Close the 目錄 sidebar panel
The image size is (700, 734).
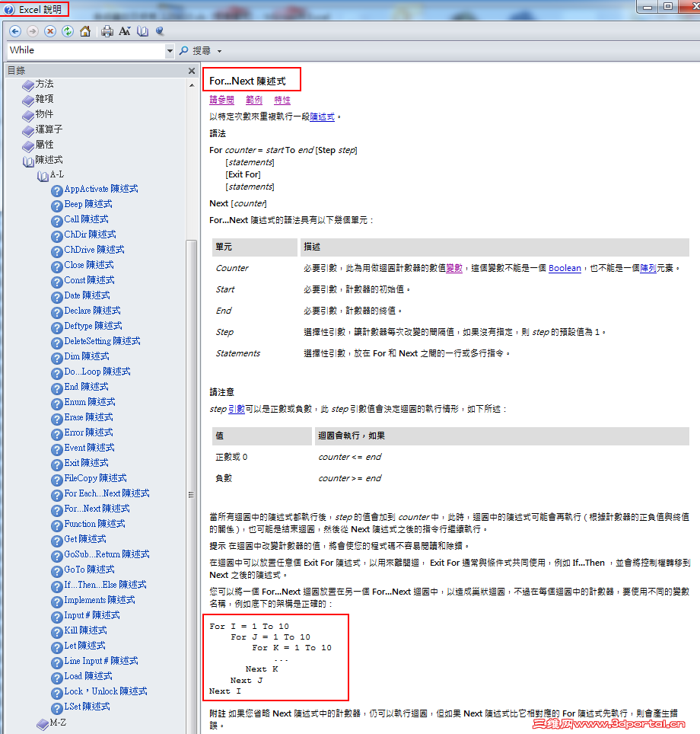click(x=192, y=71)
